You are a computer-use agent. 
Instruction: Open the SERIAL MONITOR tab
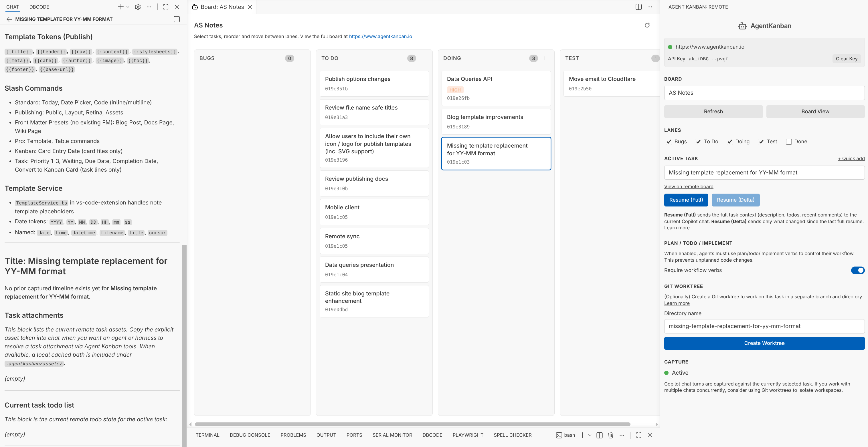392,435
